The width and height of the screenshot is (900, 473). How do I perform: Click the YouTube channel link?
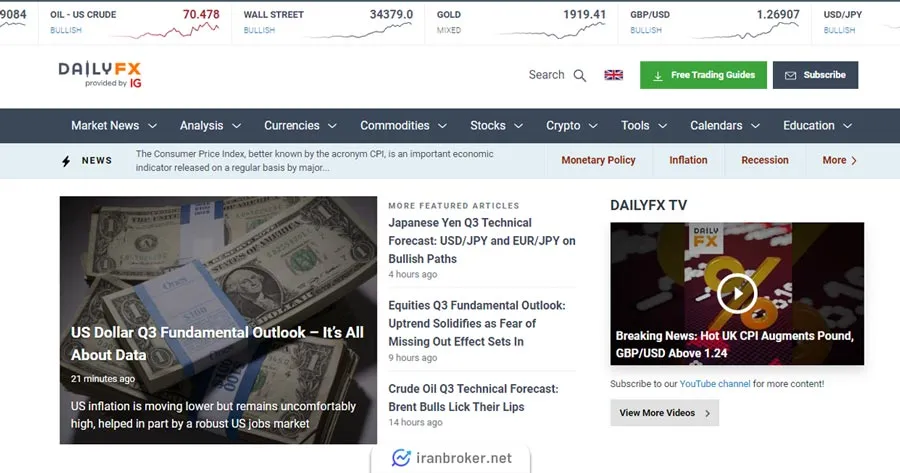[714, 384]
